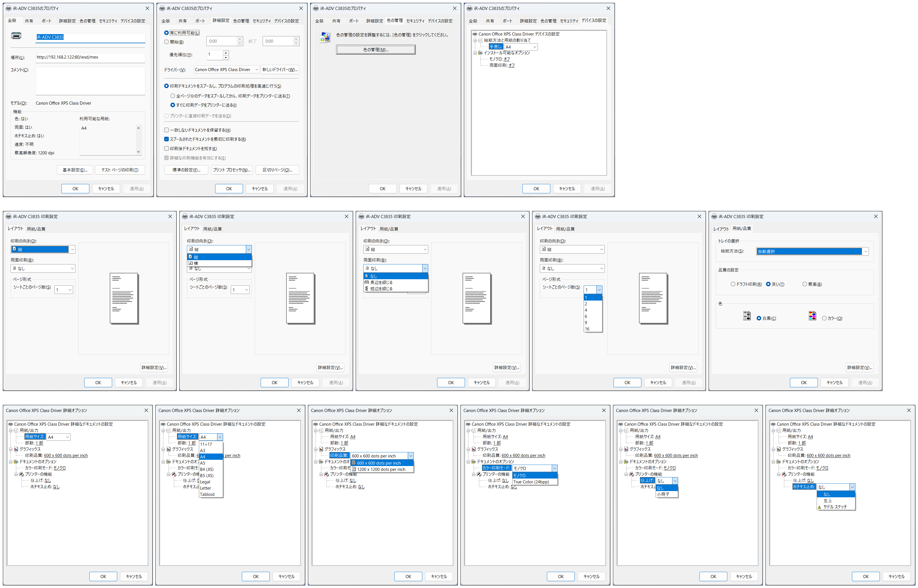Enable 印刷後ドキュメントを残す checkbox
The height and width of the screenshot is (588, 918).
[x=166, y=149]
